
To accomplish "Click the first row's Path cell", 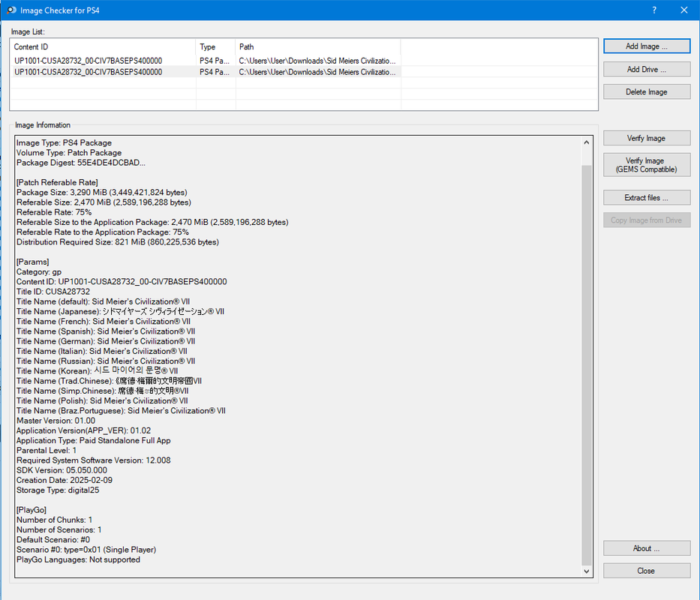I will click(317, 61).
